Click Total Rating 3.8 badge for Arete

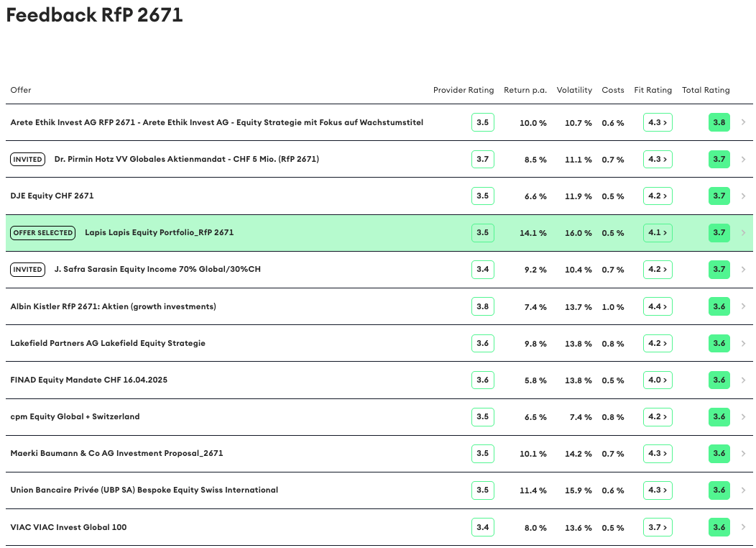click(719, 122)
